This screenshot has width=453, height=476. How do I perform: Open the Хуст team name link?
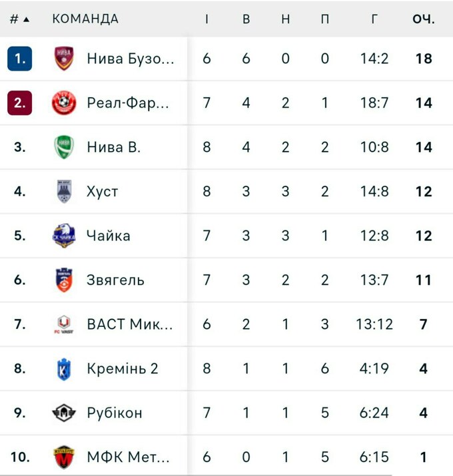[x=103, y=192]
